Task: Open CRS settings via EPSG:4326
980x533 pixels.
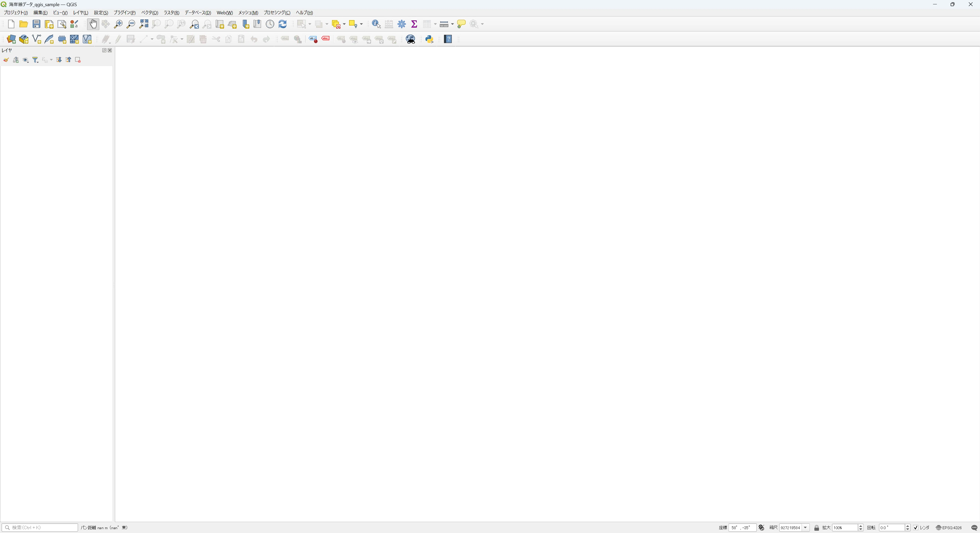Action: click(949, 528)
